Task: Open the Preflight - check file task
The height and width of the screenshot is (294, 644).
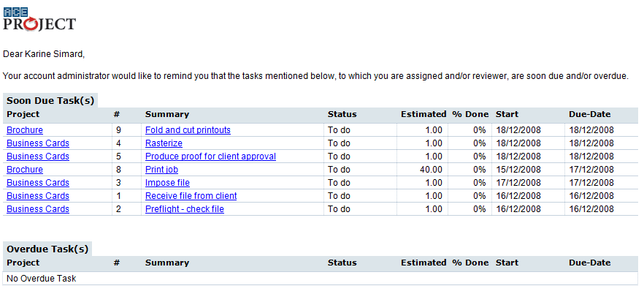Action: 185,209
